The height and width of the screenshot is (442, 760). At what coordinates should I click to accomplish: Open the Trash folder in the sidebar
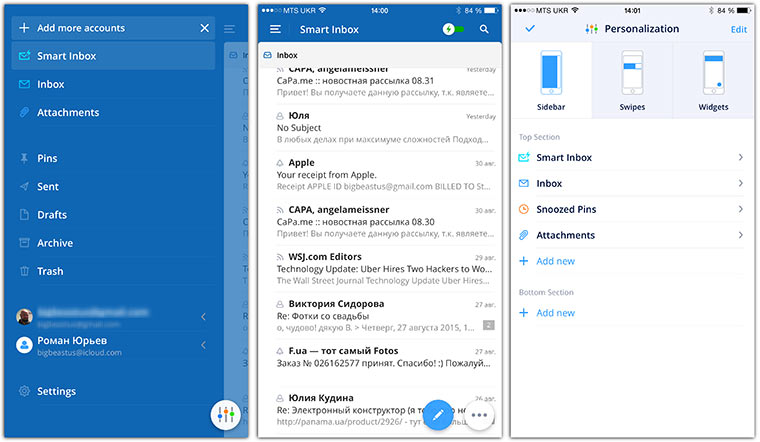pyautogui.click(x=113, y=271)
